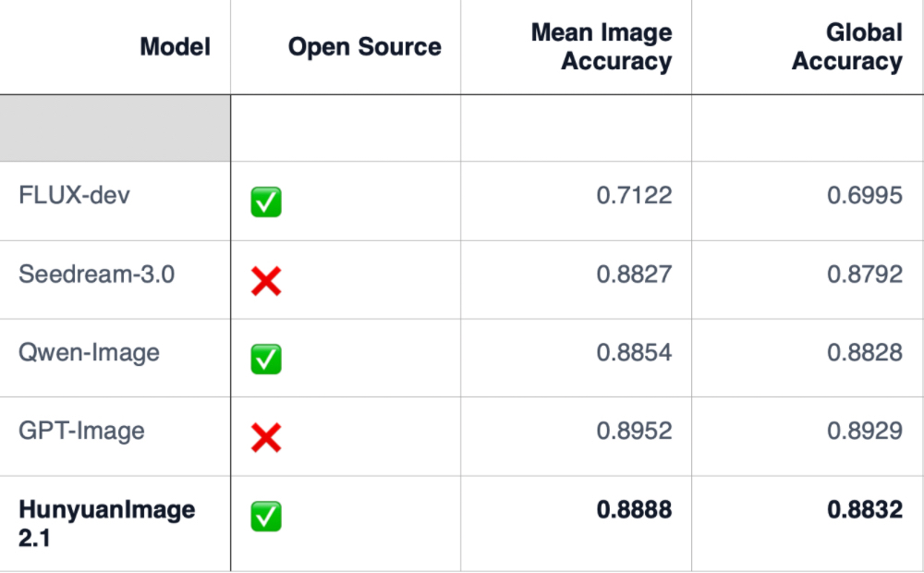Select the GPT-Image model name

point(81,431)
